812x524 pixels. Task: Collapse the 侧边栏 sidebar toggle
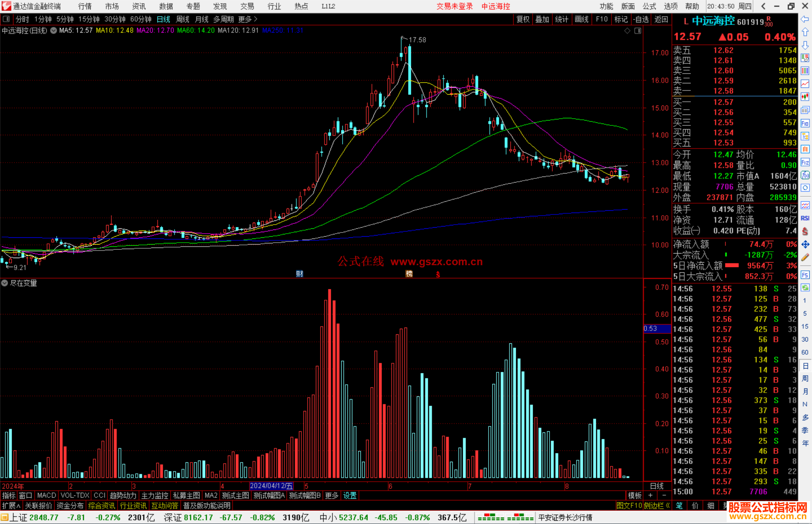click(656, 506)
